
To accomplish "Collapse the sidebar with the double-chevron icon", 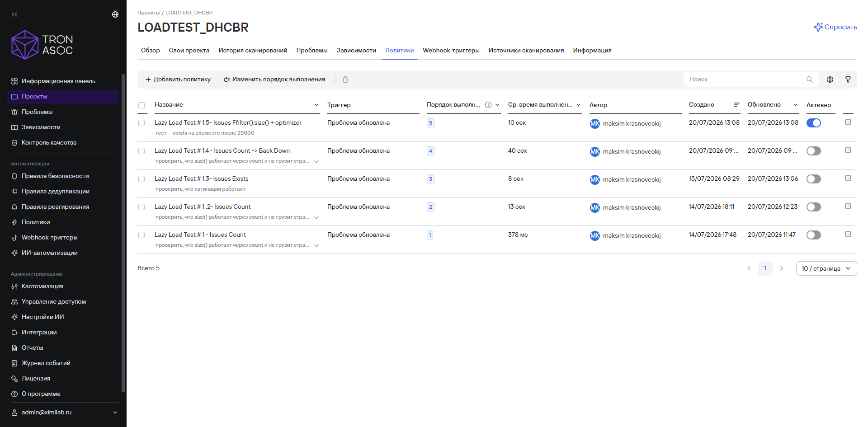I will 14,14.
